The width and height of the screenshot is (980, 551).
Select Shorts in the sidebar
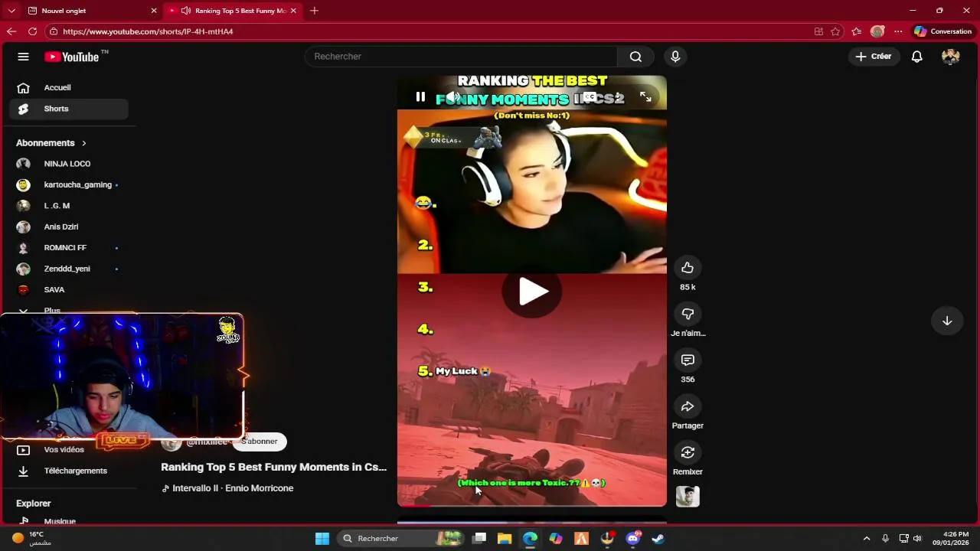69,109
